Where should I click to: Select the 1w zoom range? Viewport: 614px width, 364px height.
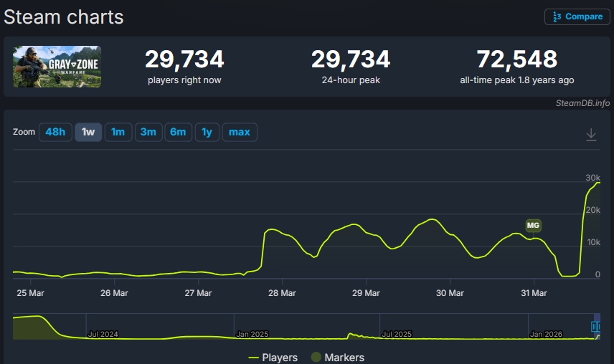tap(88, 132)
